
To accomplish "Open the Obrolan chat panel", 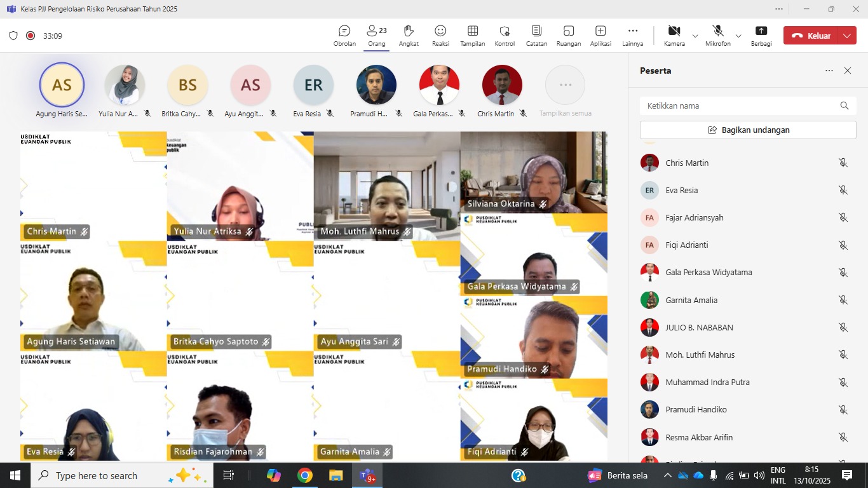I will coord(344,36).
